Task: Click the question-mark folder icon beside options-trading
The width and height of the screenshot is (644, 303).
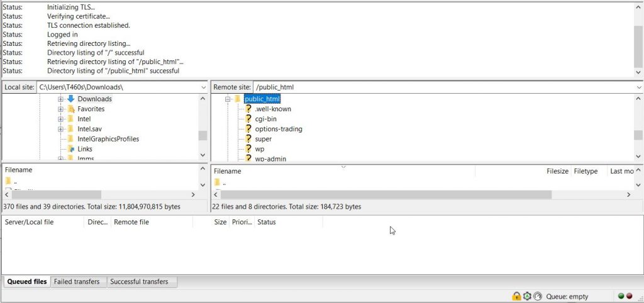Action: [x=248, y=128]
